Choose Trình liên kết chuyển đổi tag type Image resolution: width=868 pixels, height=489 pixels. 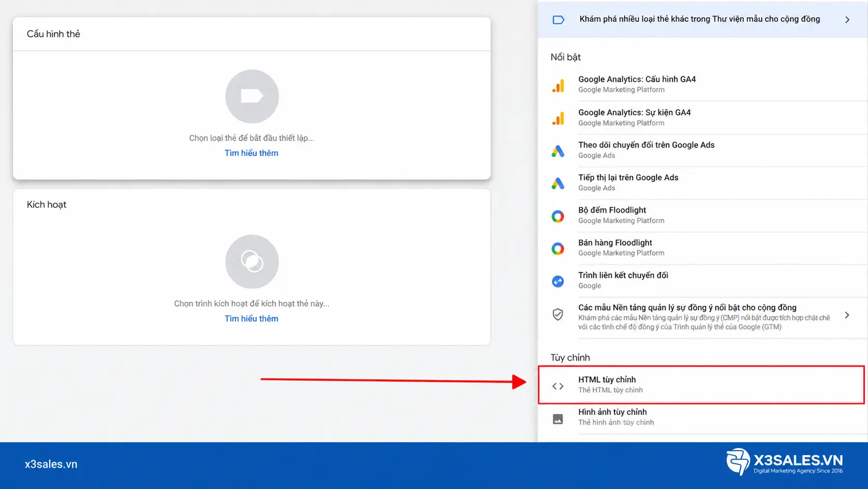tap(703, 281)
